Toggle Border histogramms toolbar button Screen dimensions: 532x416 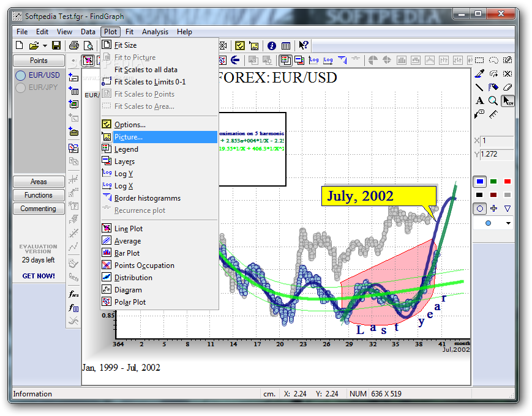tap(342, 61)
